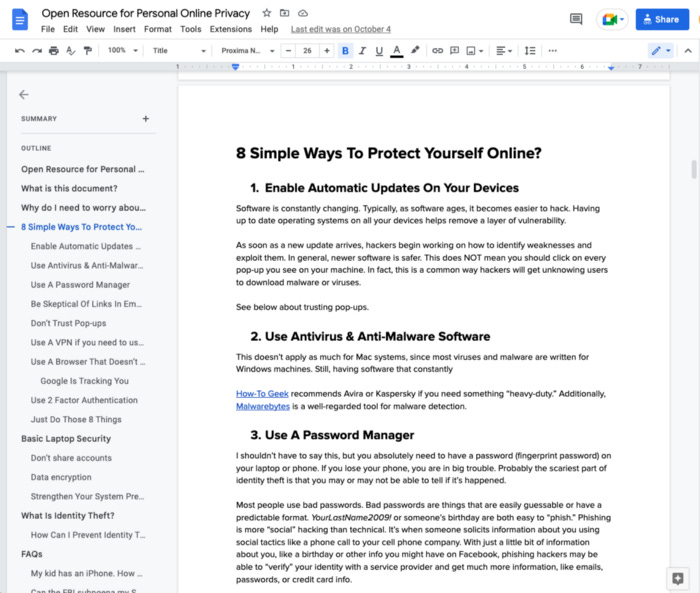
Task: Insert a link
Action: tap(438, 51)
